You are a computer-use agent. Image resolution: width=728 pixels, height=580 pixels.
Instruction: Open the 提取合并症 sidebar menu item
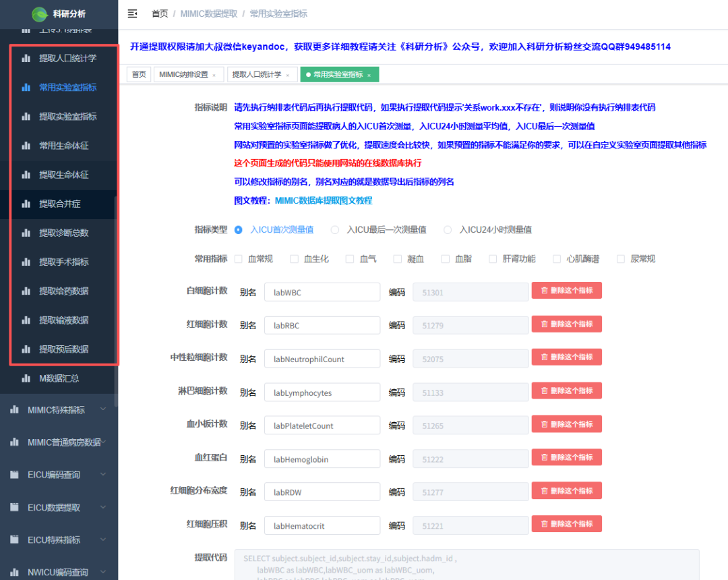point(59,204)
